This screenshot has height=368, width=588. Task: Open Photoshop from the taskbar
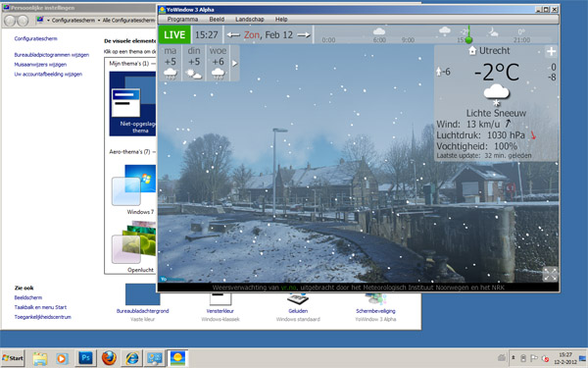point(86,358)
